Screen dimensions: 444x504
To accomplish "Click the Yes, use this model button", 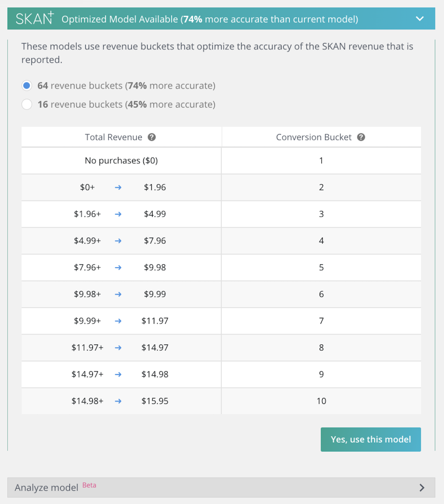I will click(x=370, y=439).
